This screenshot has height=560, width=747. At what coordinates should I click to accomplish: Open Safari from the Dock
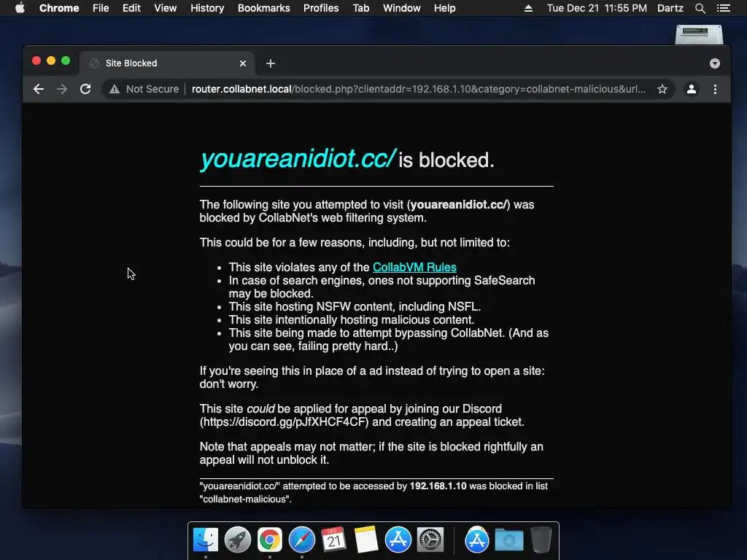click(x=301, y=540)
